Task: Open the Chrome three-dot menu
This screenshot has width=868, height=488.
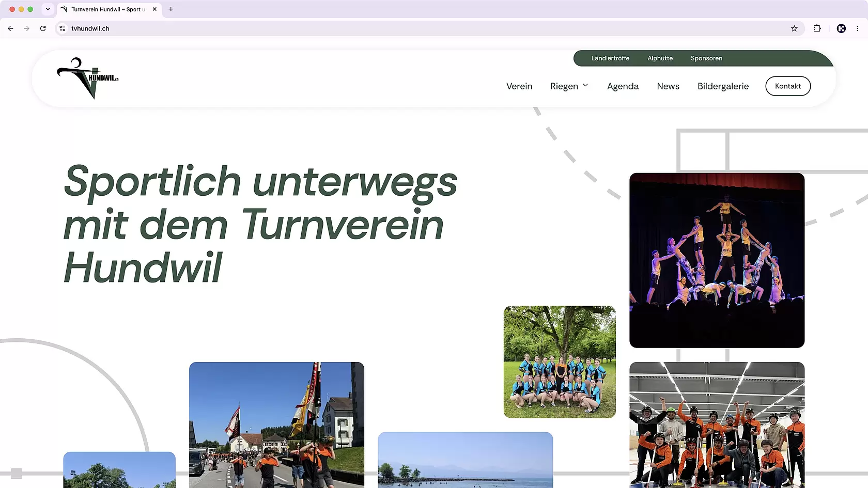Action: tap(858, 28)
